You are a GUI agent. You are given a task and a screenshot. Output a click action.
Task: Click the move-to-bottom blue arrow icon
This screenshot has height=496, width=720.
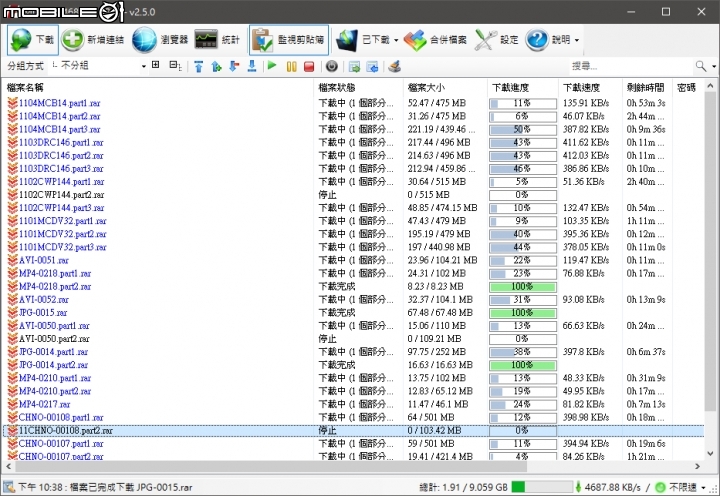click(x=250, y=66)
